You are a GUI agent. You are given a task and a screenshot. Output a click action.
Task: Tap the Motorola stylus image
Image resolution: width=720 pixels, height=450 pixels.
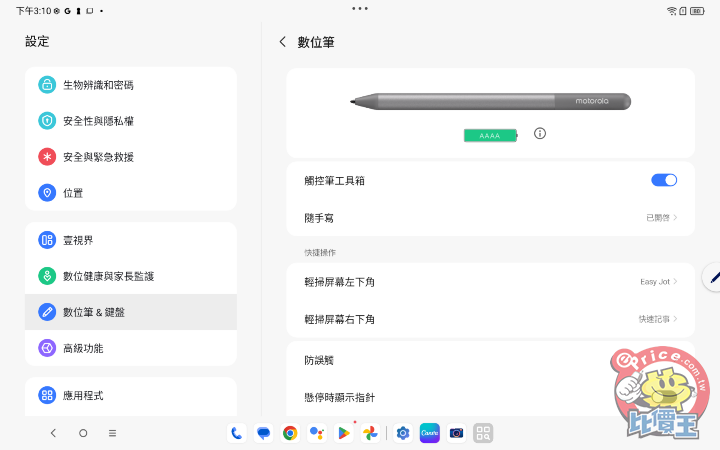click(490, 101)
